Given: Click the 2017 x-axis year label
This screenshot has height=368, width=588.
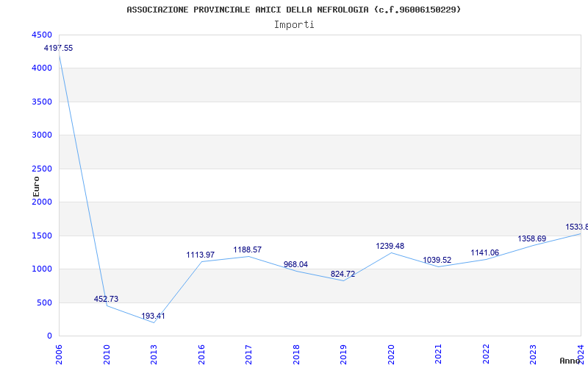Looking at the screenshot, I should (x=248, y=355).
